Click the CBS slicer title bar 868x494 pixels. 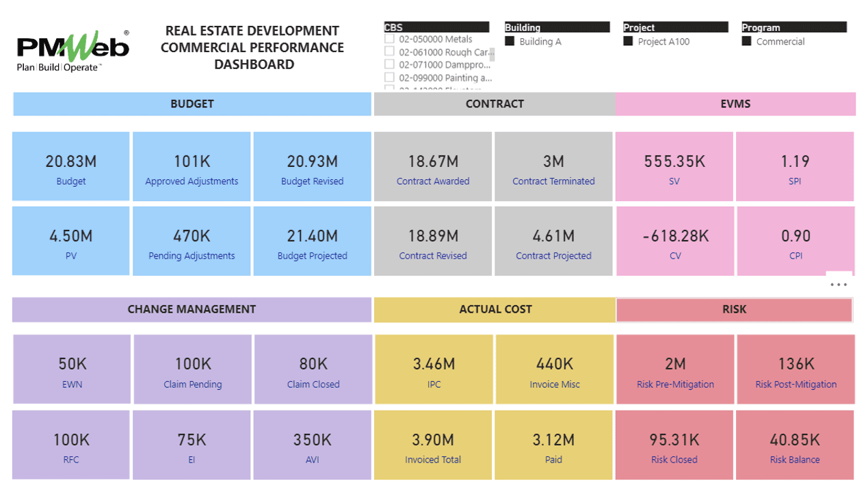[436, 27]
